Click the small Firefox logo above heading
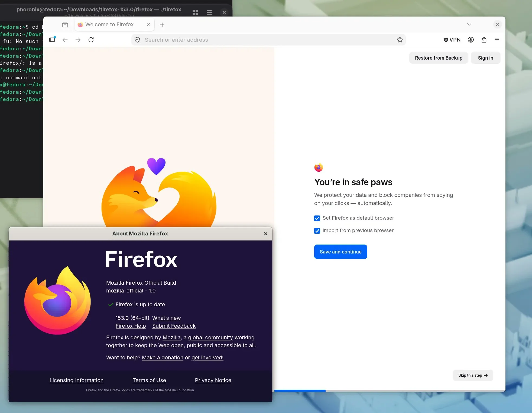The width and height of the screenshot is (532, 413). point(319,167)
